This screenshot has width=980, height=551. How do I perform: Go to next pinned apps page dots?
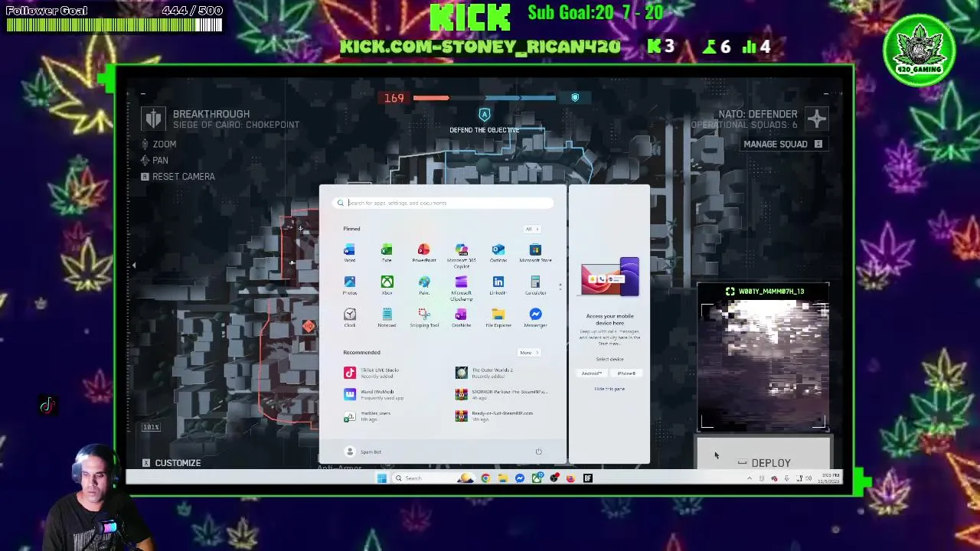click(560, 286)
